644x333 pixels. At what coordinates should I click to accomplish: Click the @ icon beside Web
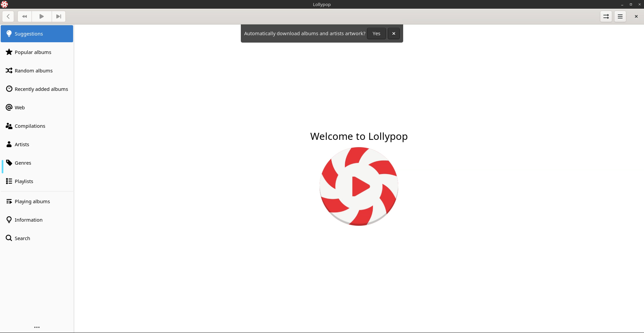[x=9, y=107]
